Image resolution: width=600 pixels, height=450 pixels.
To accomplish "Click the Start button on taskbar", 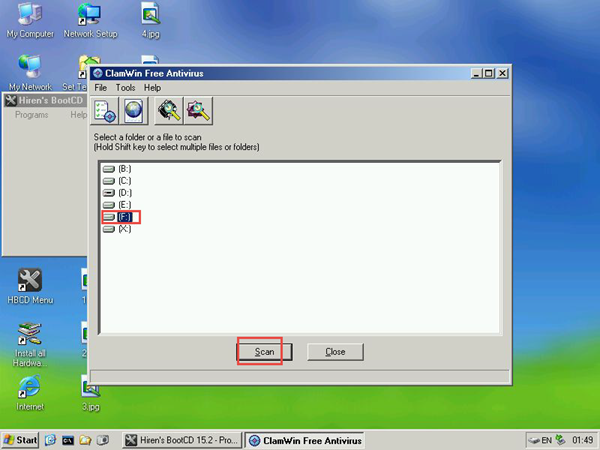I will [x=20, y=440].
